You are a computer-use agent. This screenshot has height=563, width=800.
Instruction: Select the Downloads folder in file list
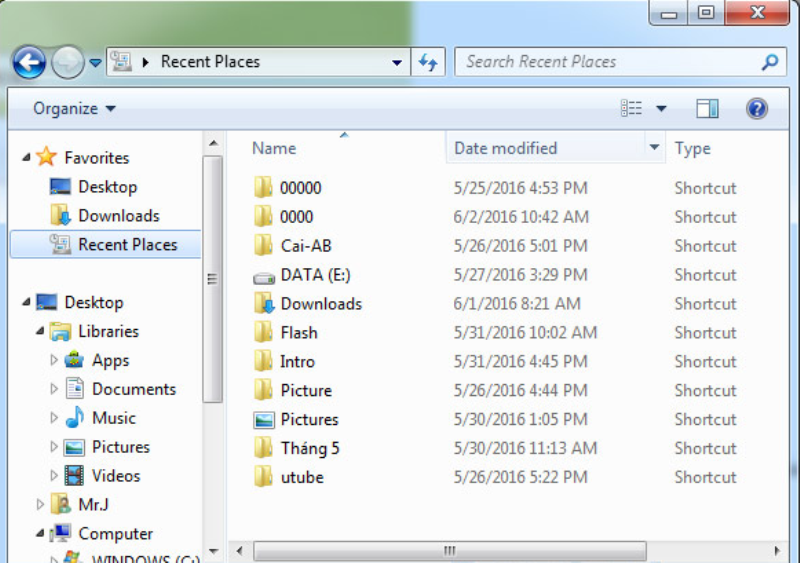(x=320, y=304)
